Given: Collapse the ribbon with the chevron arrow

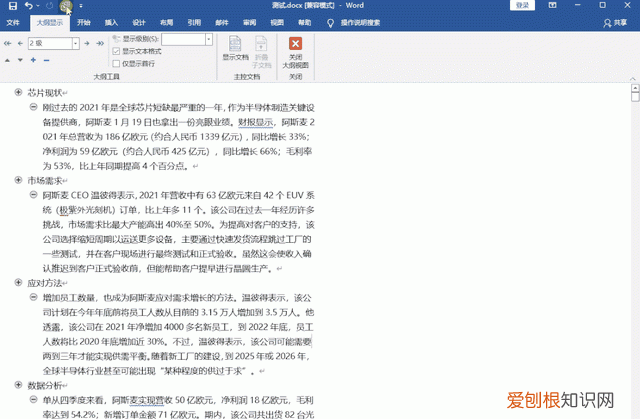Looking at the screenshot, I should click(x=633, y=78).
